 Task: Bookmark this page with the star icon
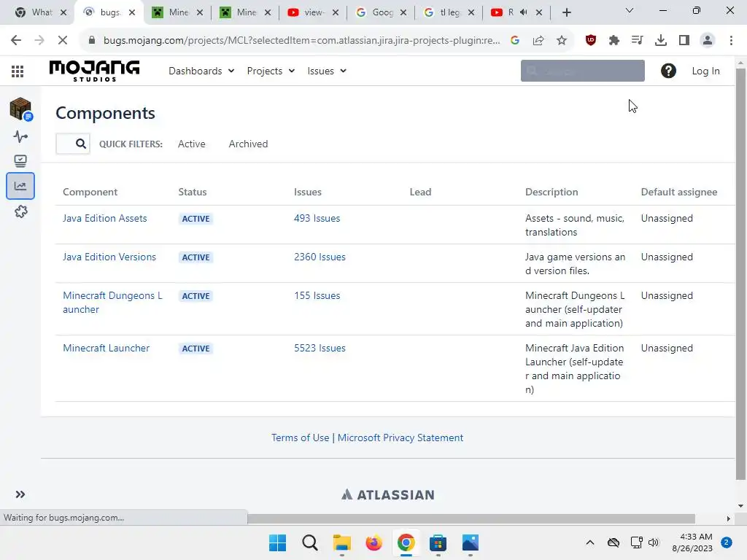tap(562, 40)
